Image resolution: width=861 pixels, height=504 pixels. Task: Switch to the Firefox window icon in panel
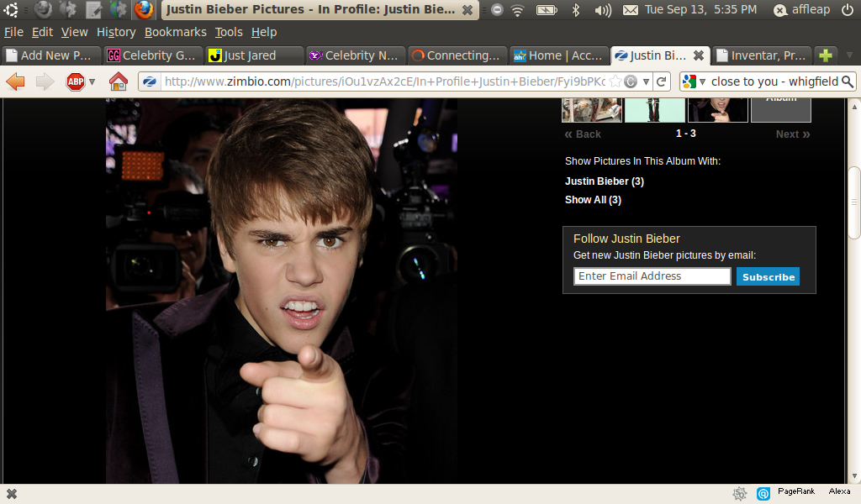pyautogui.click(x=144, y=9)
